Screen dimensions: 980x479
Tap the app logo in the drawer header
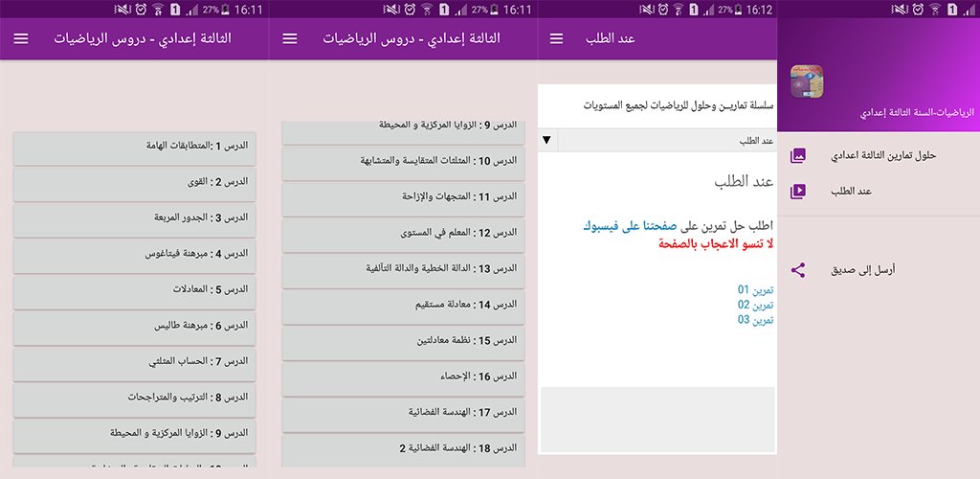(807, 81)
